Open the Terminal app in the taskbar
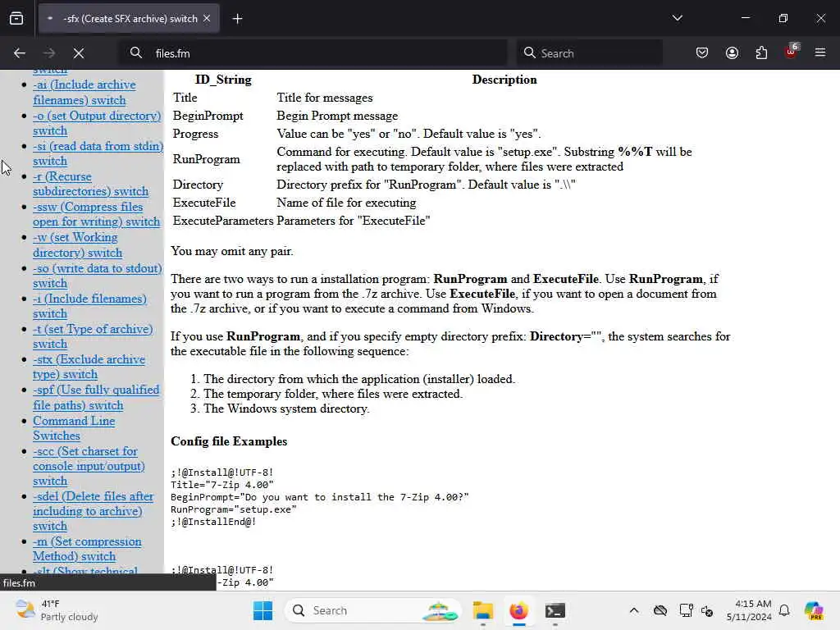The width and height of the screenshot is (840, 630). [555, 610]
